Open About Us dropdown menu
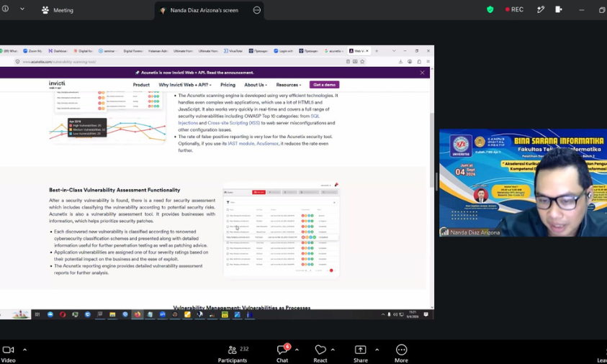607x364 pixels. coord(256,85)
